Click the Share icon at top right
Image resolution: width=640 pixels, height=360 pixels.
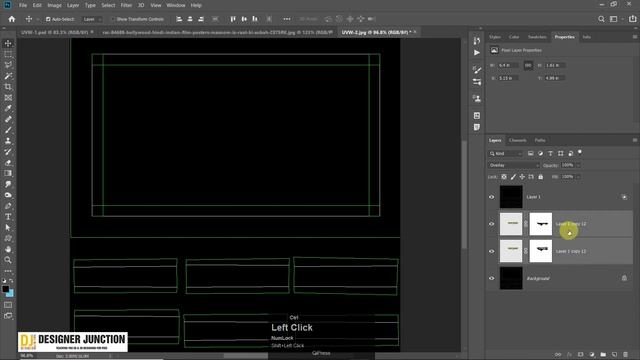point(632,19)
